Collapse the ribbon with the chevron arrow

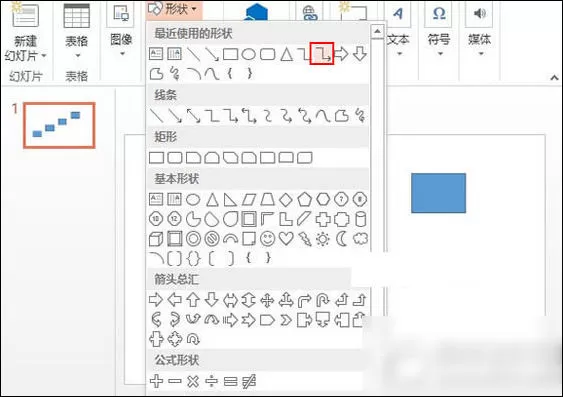click(x=554, y=77)
